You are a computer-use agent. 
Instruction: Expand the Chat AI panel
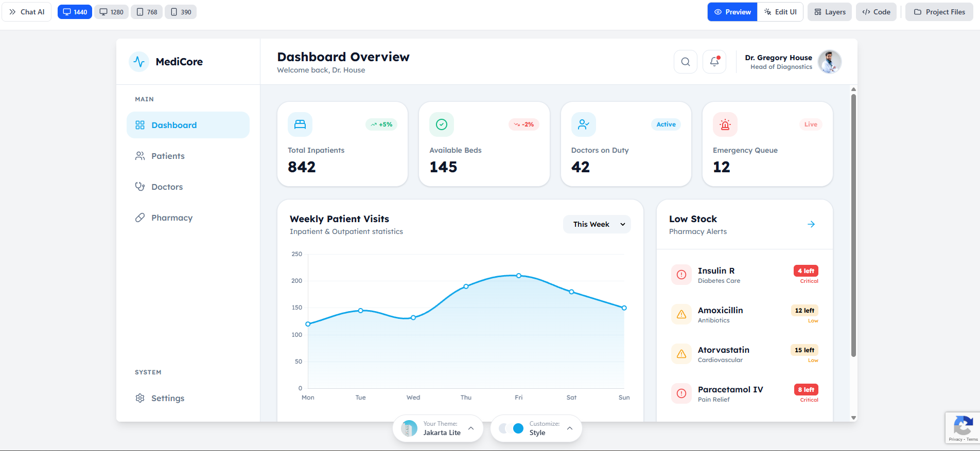[x=27, y=12]
